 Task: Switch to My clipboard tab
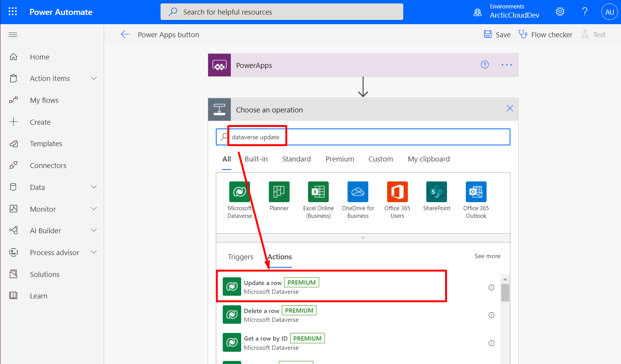429,159
